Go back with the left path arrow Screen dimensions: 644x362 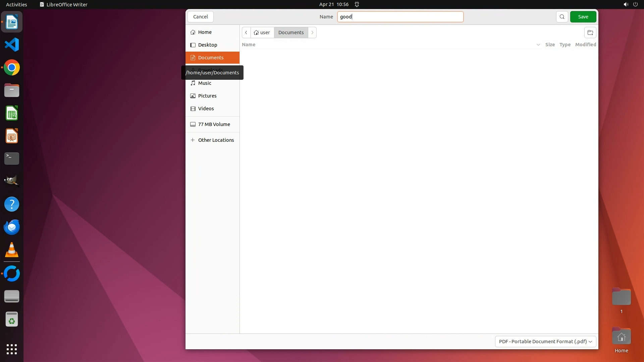pos(246,33)
